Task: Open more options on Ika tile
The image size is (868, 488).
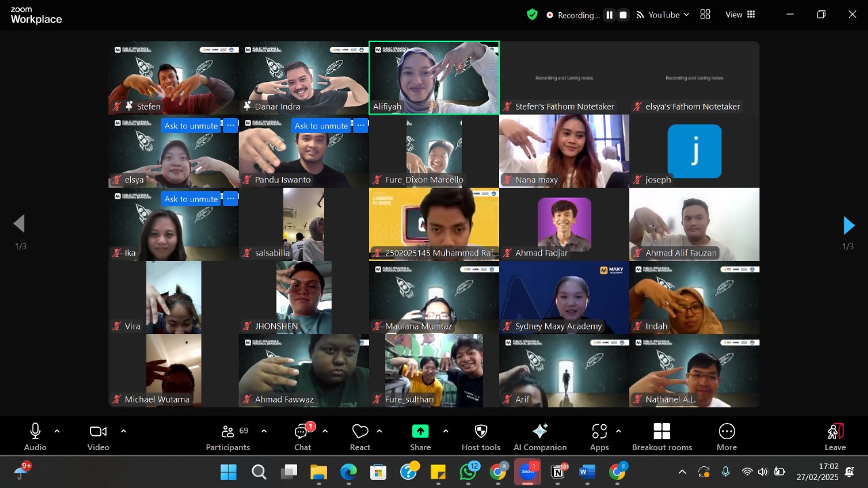Action: click(231, 199)
